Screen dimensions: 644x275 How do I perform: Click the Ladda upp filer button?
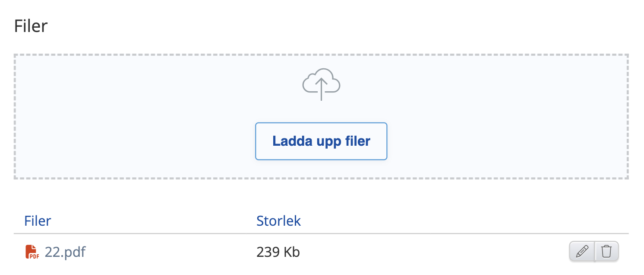321,141
